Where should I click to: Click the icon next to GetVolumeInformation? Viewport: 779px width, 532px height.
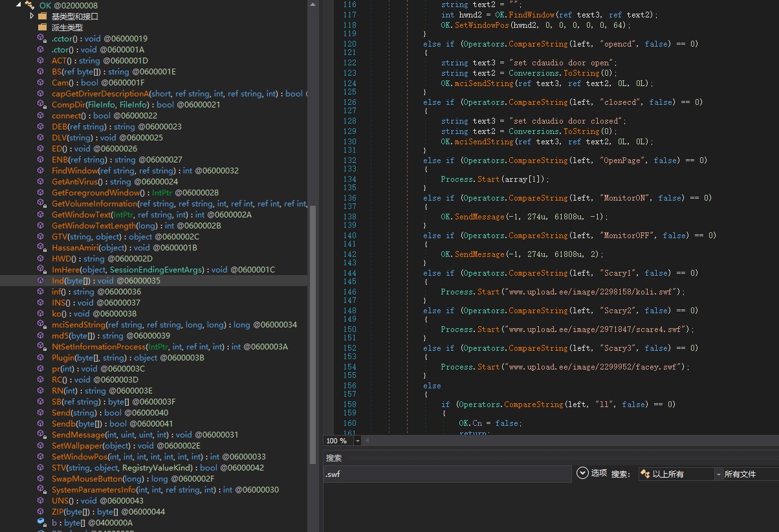tap(41, 203)
